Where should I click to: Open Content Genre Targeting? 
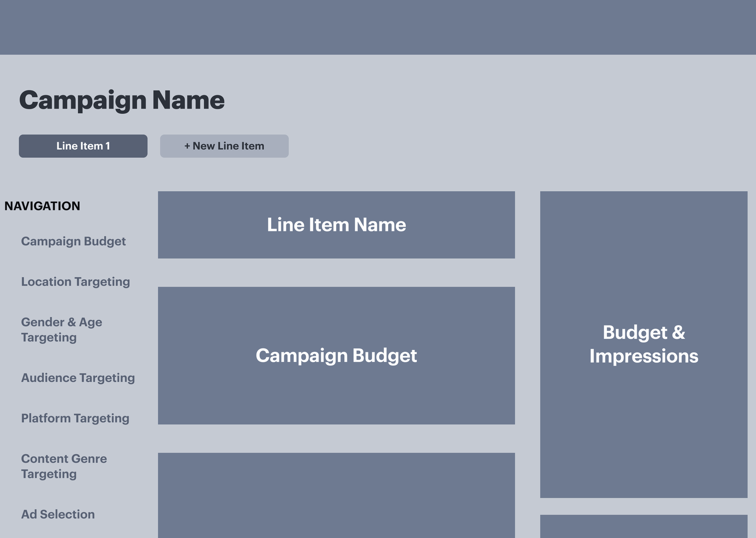coord(64,466)
